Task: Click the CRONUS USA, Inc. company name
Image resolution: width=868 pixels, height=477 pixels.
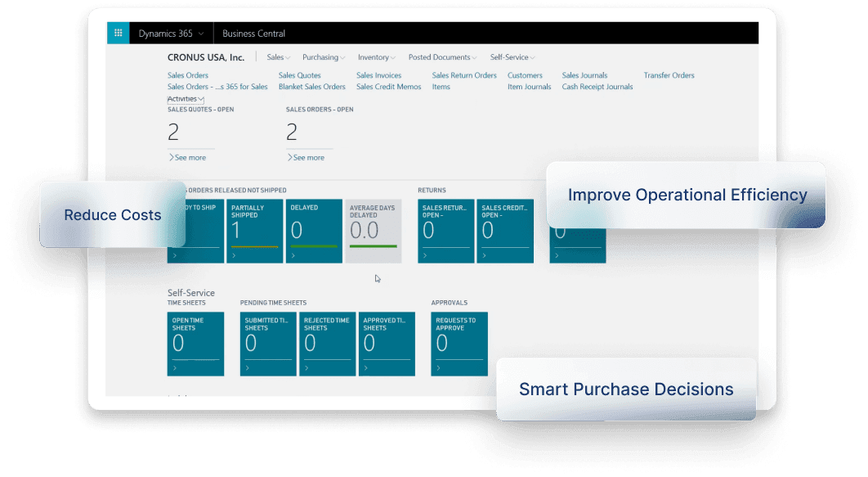Action: coord(206,57)
